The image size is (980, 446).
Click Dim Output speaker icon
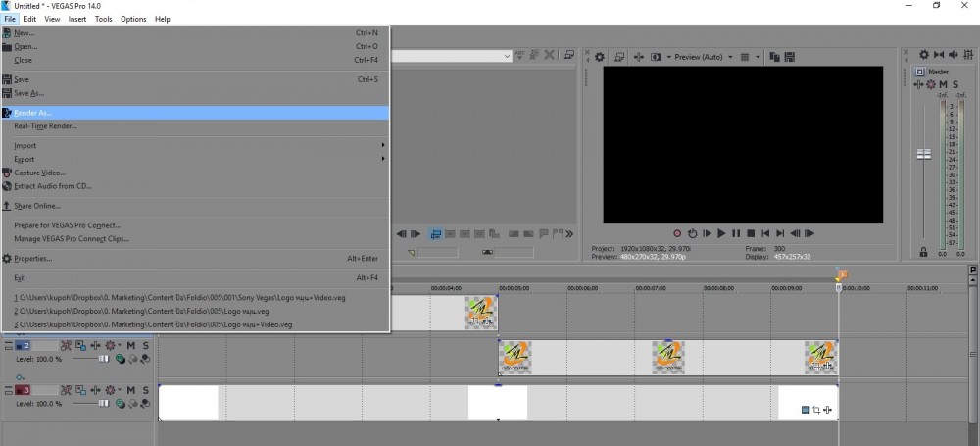(x=954, y=55)
